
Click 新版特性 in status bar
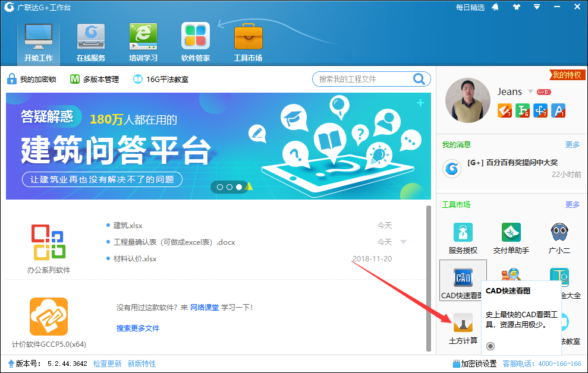142,363
